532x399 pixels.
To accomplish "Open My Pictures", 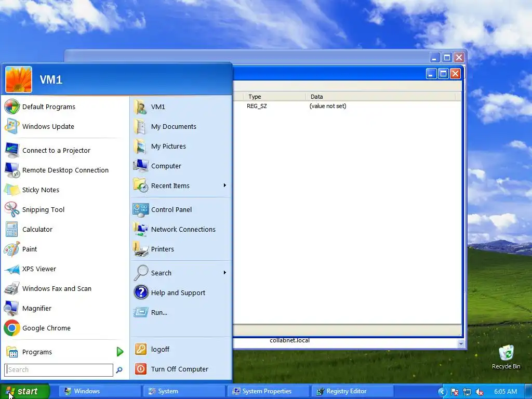I will (180, 146).
